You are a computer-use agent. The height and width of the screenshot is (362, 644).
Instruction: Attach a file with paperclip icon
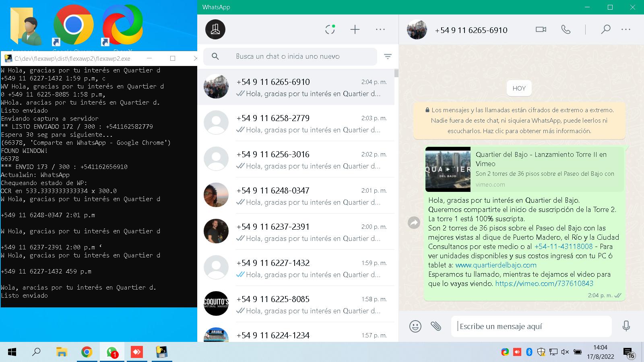436,326
